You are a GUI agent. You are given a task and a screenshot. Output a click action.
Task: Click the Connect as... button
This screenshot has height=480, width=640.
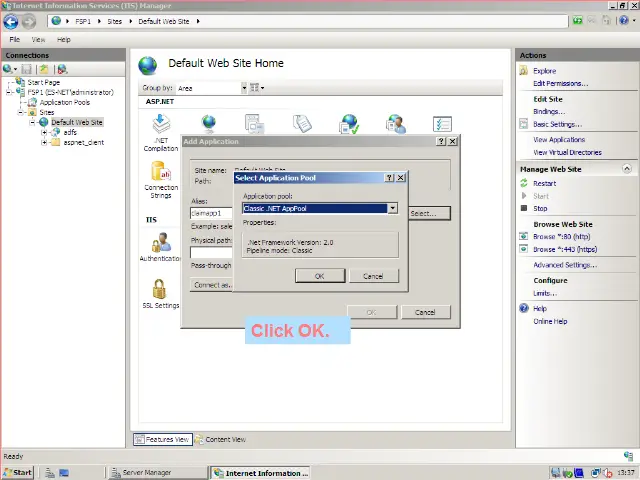pos(212,285)
